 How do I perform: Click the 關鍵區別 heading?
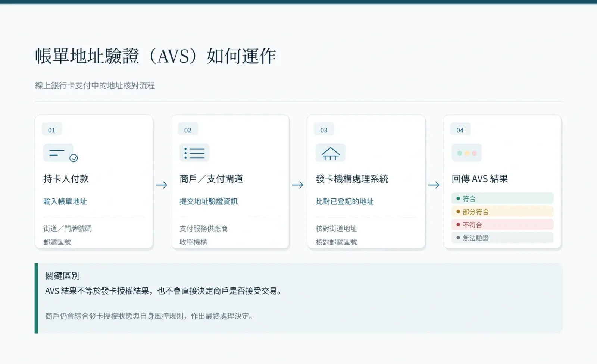62,276
